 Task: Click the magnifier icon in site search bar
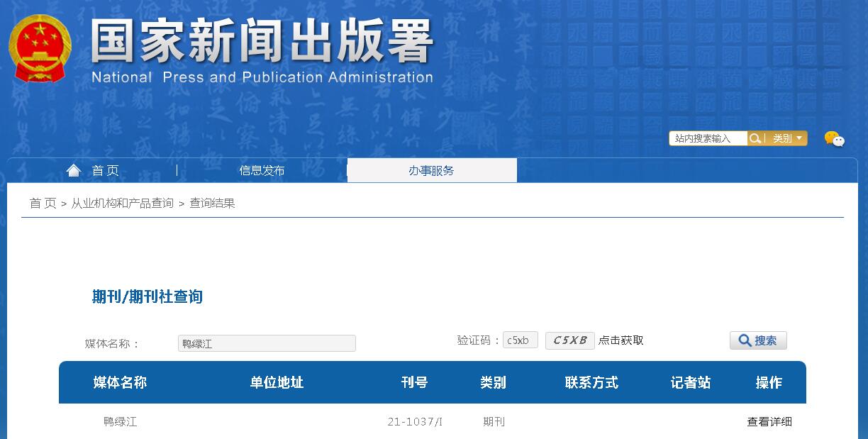756,138
